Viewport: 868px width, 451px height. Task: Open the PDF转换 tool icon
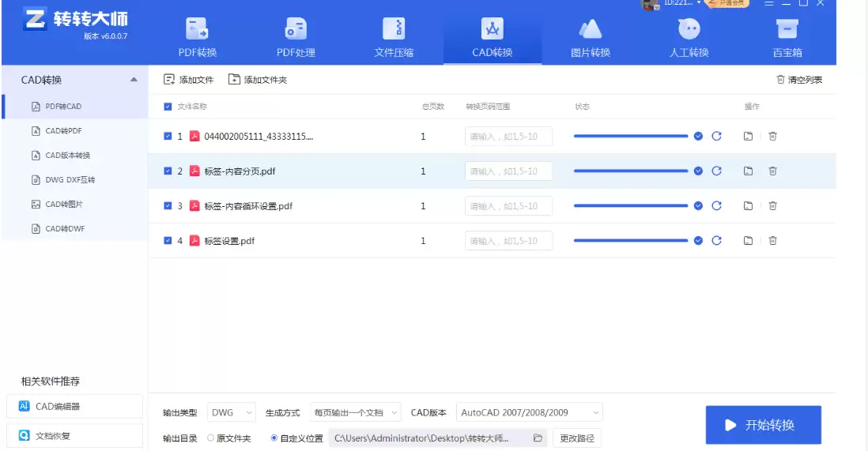click(197, 30)
